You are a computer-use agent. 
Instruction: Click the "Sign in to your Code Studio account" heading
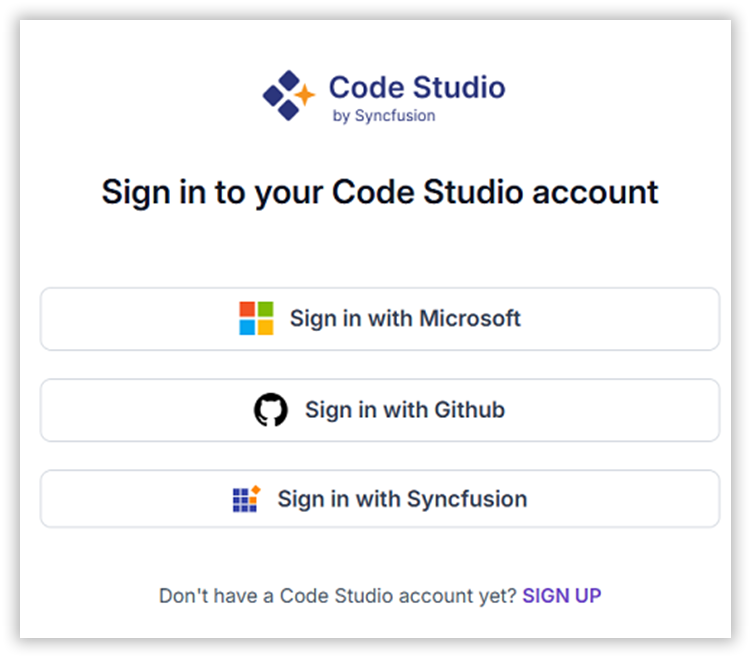coord(380,193)
